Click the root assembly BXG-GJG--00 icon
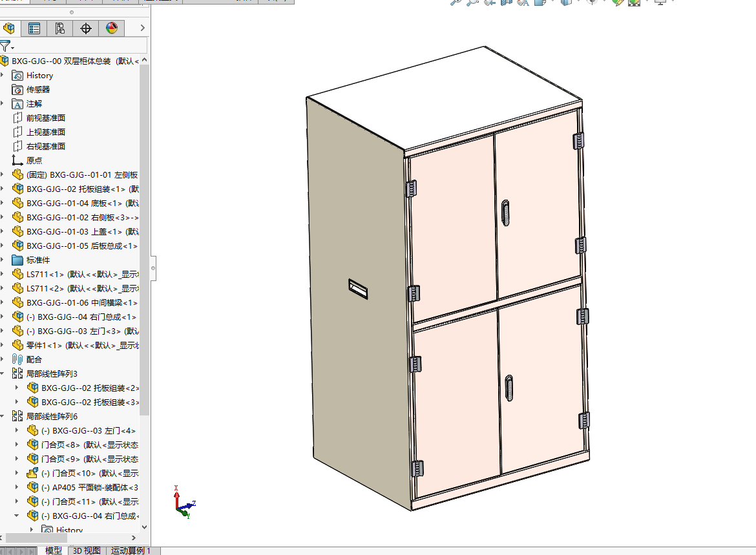 [x=5, y=61]
